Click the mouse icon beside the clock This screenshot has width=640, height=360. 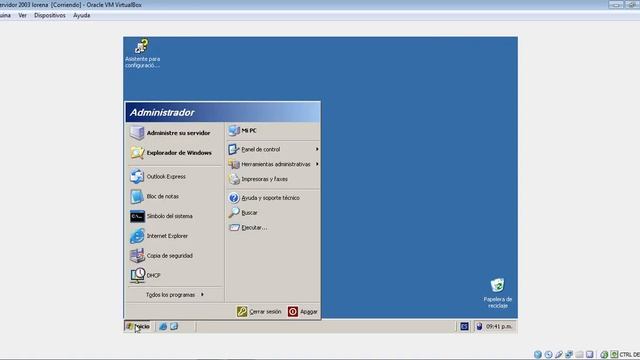tap(480, 327)
